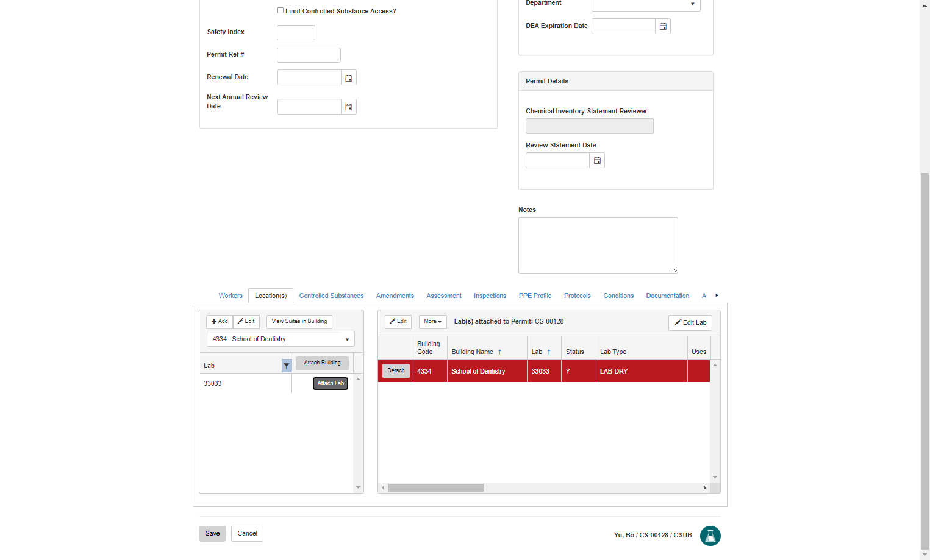
Task: Cancel the permit edits
Action: pos(247,534)
